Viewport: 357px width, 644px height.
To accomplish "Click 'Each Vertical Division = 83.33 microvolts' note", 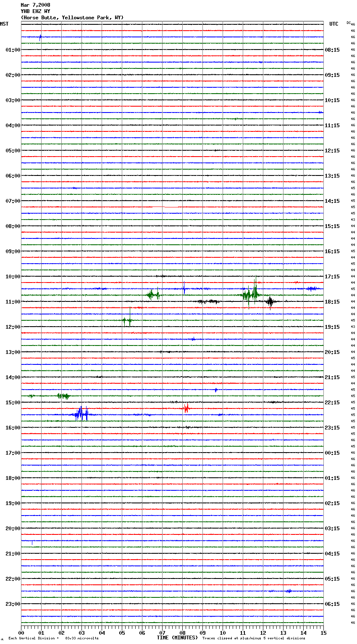I will (x=53, y=638).
